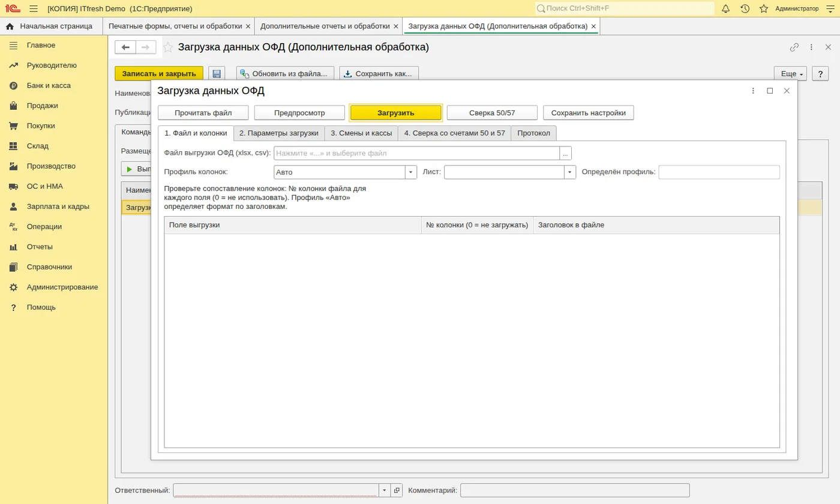
Task: Open the Протокол tab
Action: click(534, 133)
